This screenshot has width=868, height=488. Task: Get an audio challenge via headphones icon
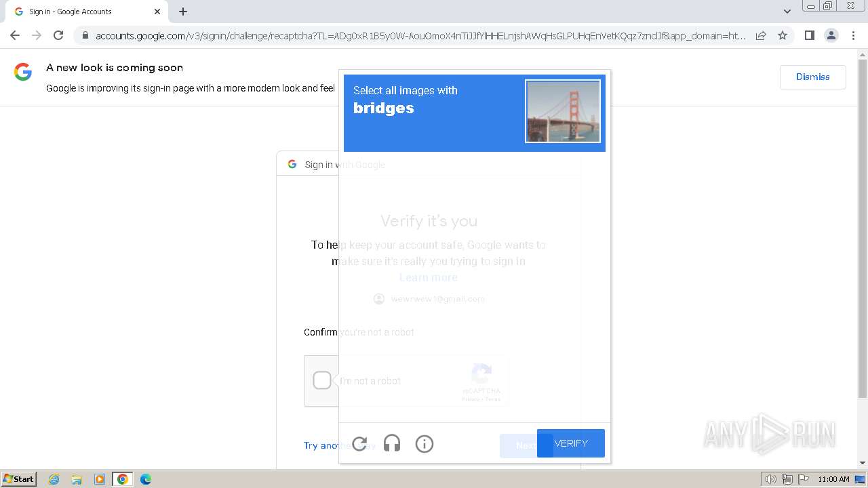pyautogui.click(x=392, y=444)
